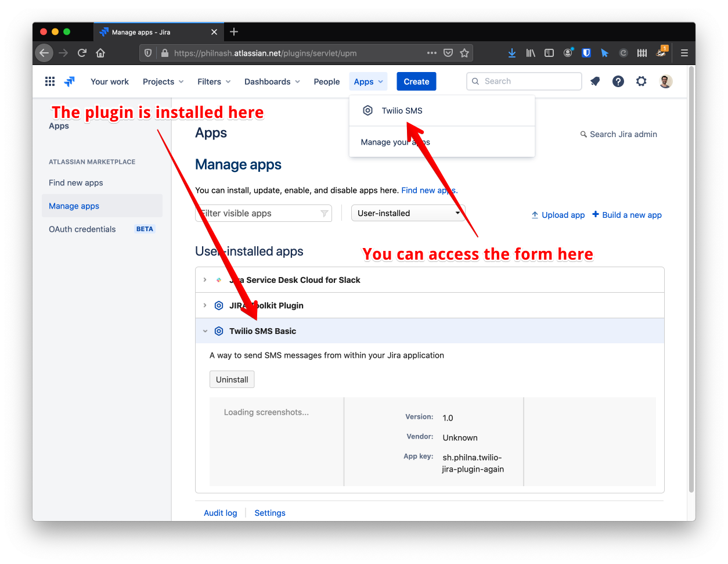Close the Manage apps - Jira tab

(214, 32)
